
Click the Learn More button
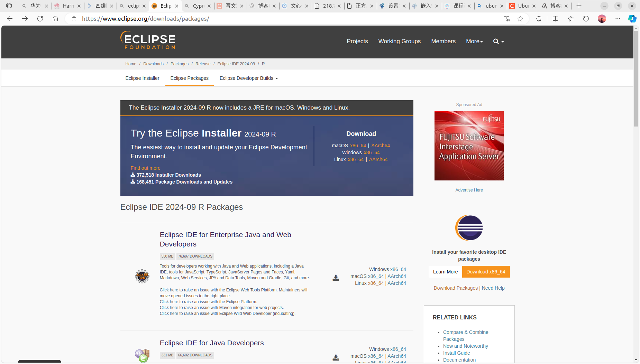[x=445, y=272]
